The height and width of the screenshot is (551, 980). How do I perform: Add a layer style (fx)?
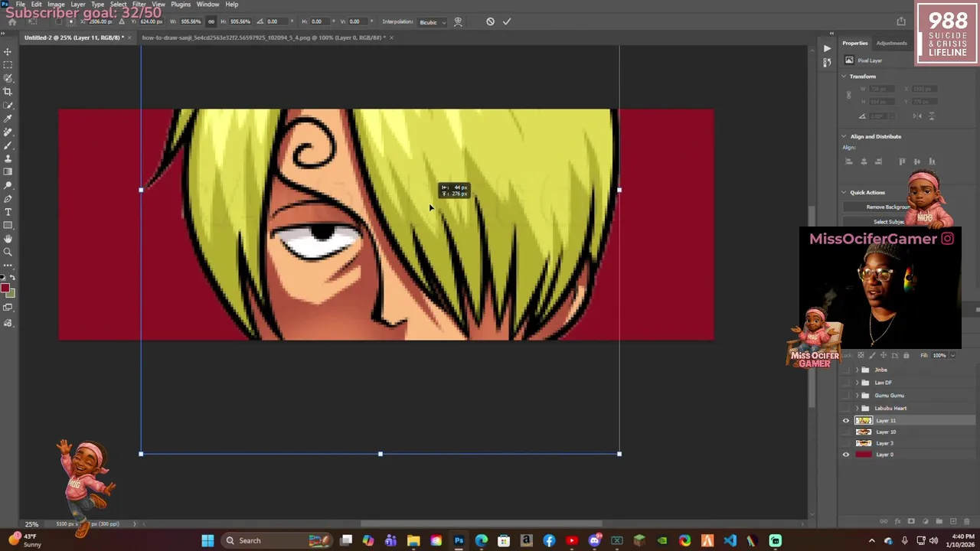(x=897, y=522)
